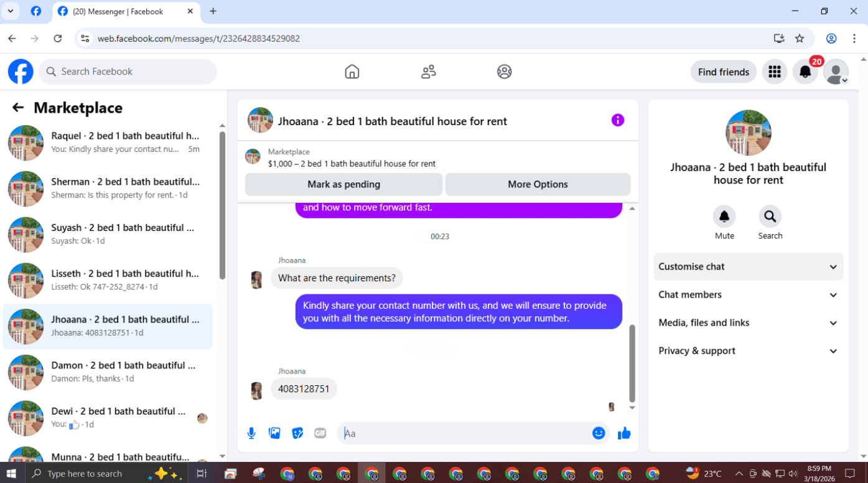Image resolution: width=868 pixels, height=483 pixels.
Task: Choose a GIF icon
Action: point(320,433)
